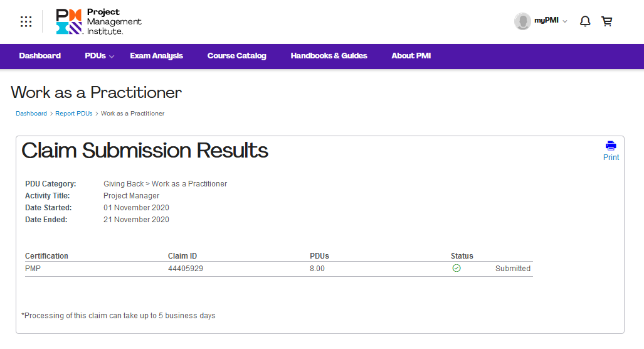Viewport: 644px width, 349px height.
Task: Click the Report PDUs breadcrumb link
Action: tap(74, 114)
